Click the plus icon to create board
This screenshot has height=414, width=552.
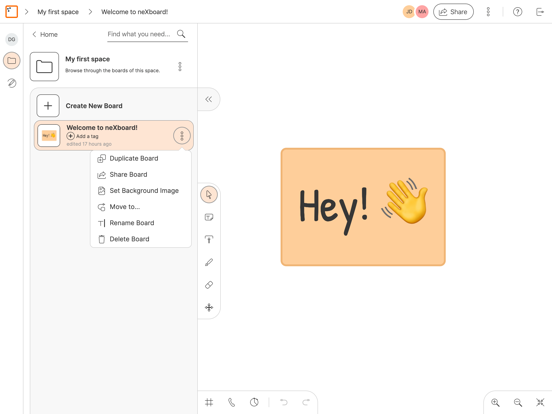[48, 106]
